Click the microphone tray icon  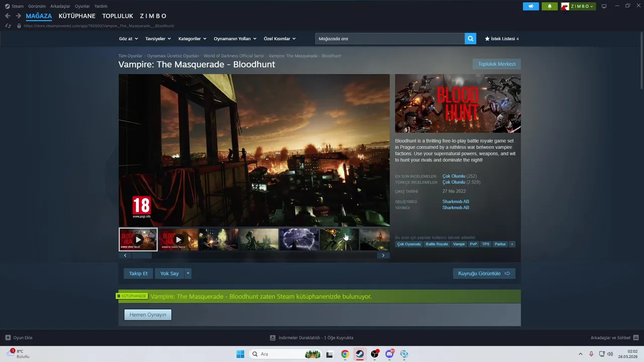tap(591, 354)
